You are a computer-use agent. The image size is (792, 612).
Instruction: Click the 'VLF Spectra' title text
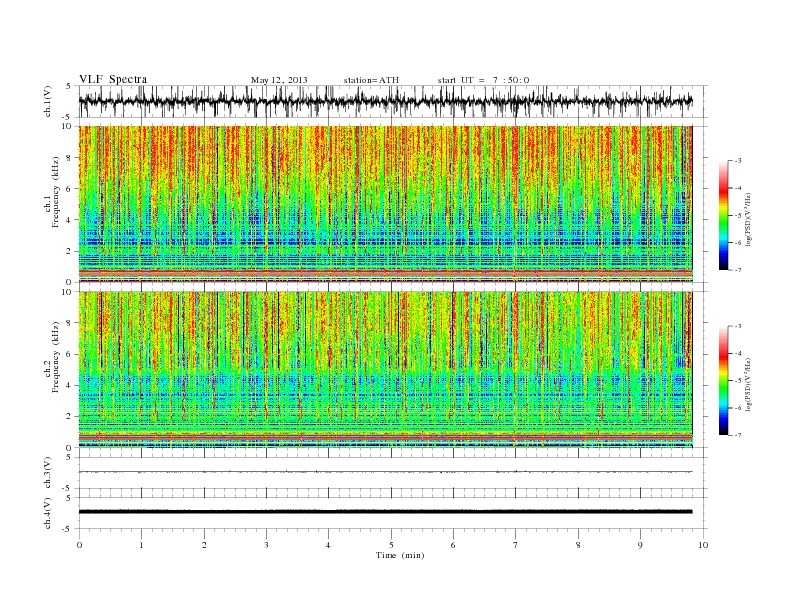point(113,79)
